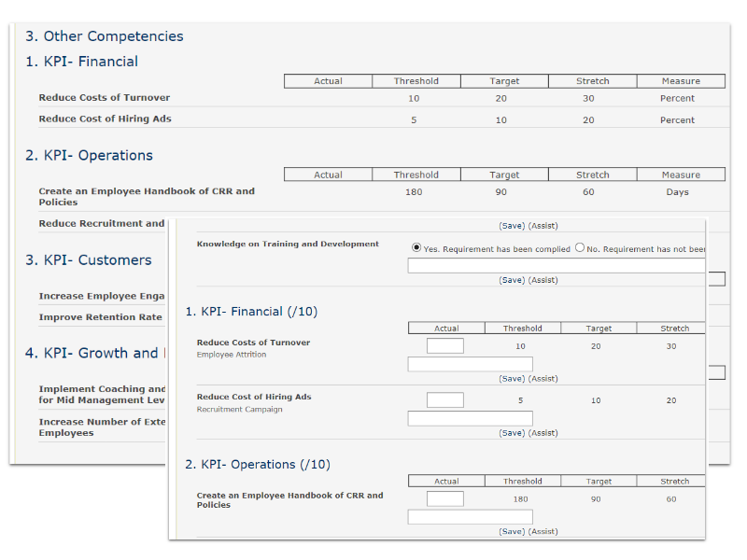
Task: Click 'Reduce Cost of Hiring Ads' in back window
Action: (105, 119)
